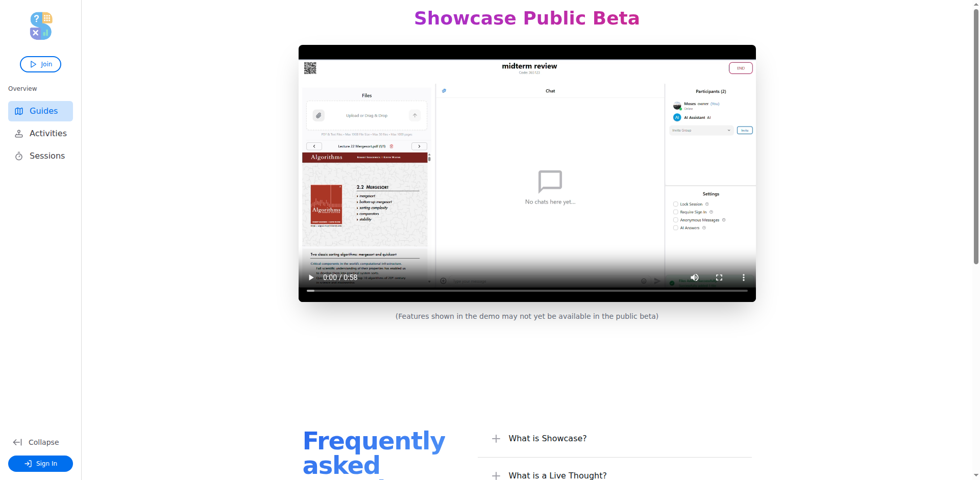Image resolution: width=980 pixels, height=480 pixels.
Task: Collapse the sidebar
Action: pyautogui.click(x=36, y=442)
